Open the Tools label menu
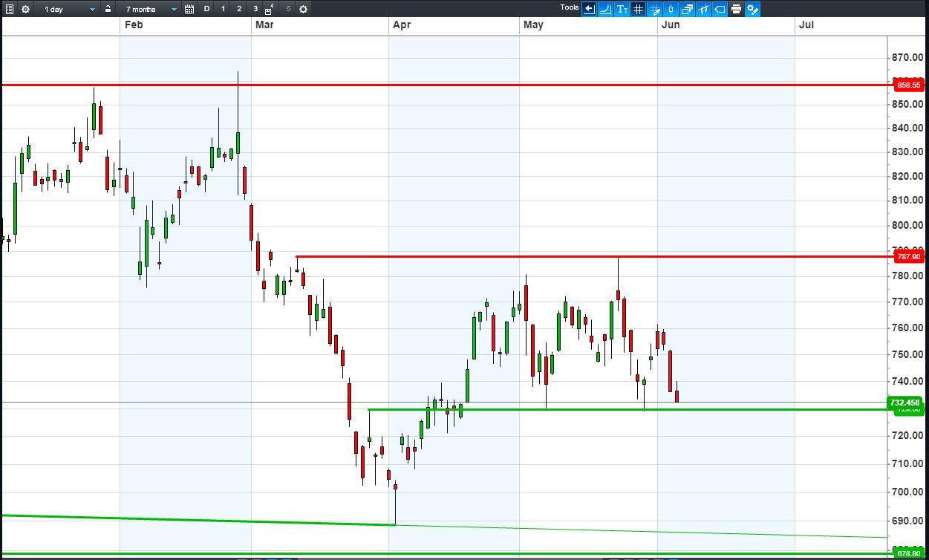This screenshot has height=560, width=929. 570,7
